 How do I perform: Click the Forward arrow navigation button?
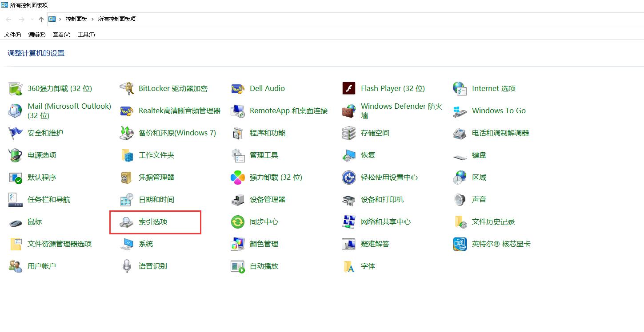[x=21, y=19]
